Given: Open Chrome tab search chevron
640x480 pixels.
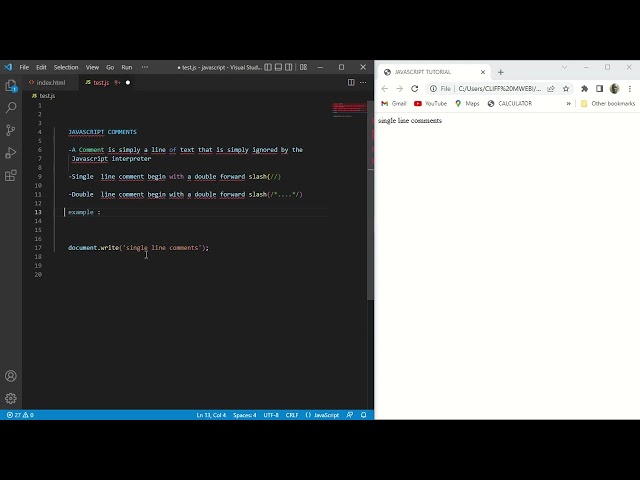Looking at the screenshot, I should coord(564,67).
